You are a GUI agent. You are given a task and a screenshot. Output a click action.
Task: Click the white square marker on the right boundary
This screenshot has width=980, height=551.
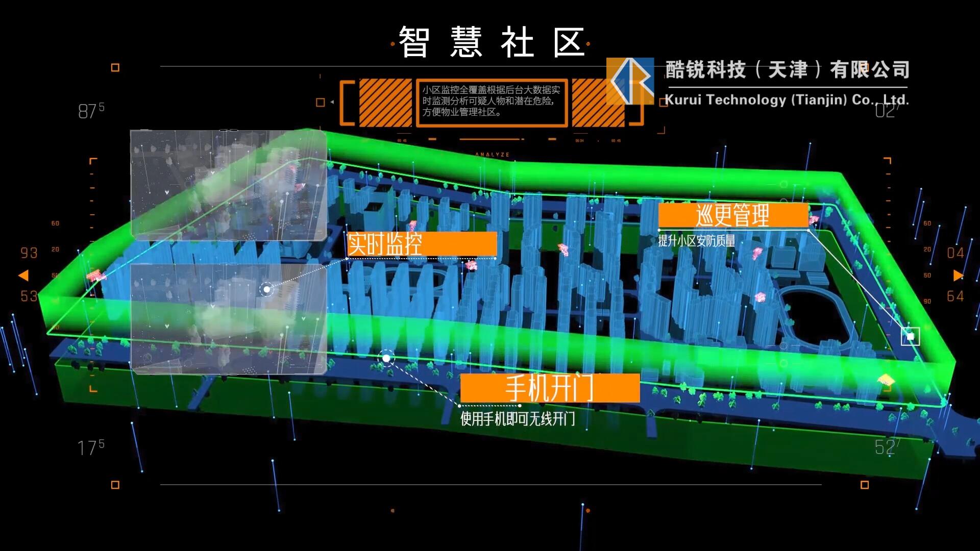tap(910, 336)
